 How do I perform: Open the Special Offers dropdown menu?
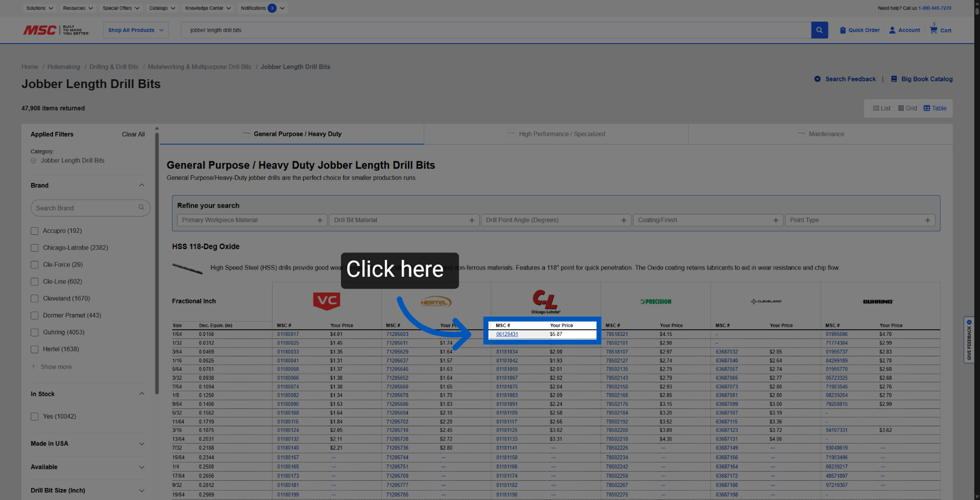click(x=121, y=8)
